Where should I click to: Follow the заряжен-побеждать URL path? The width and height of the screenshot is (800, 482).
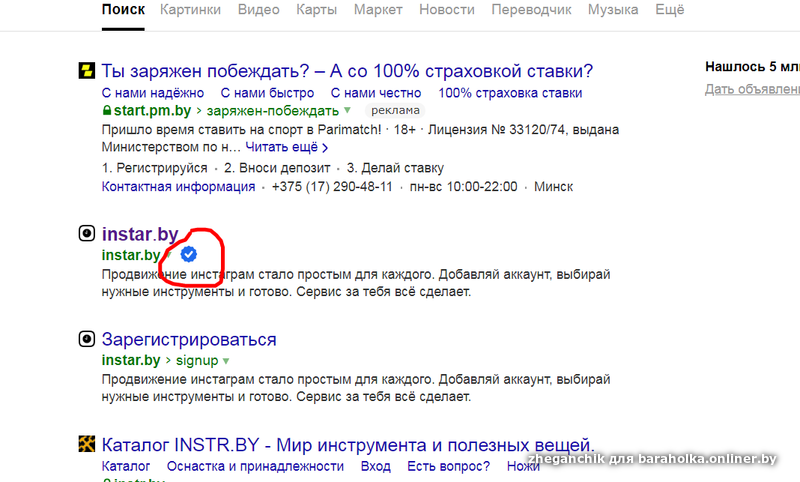(272, 111)
